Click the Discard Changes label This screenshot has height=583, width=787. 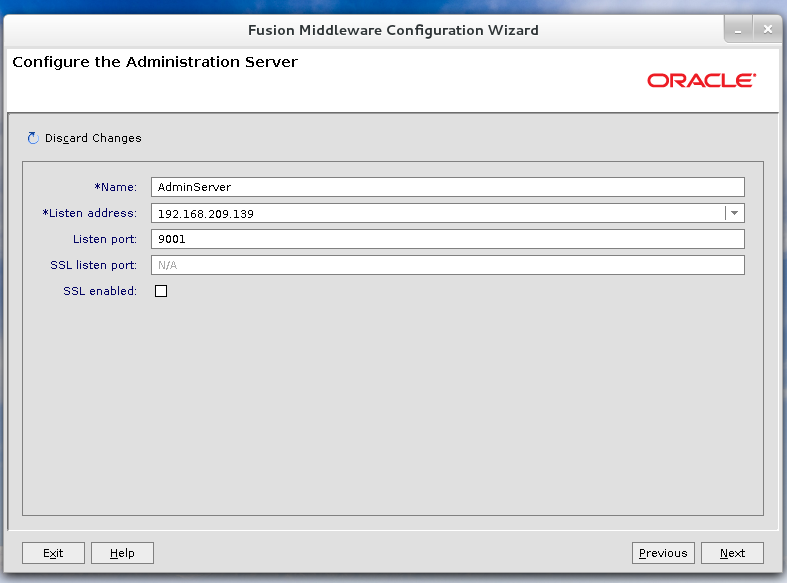93,138
